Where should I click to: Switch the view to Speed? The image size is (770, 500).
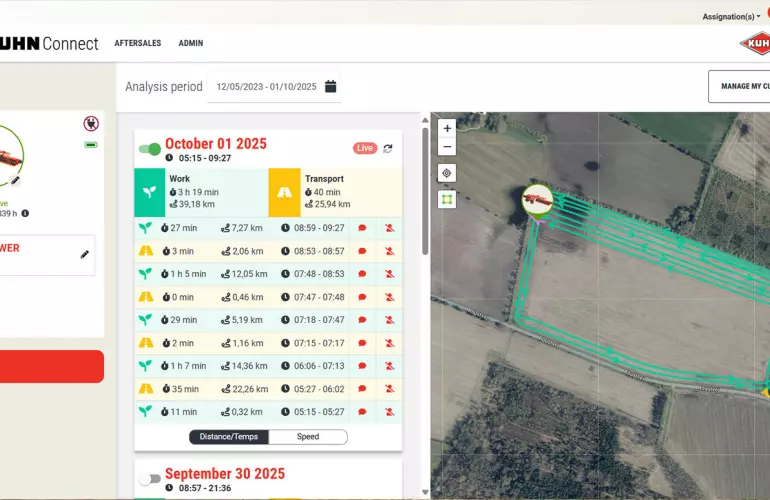click(x=308, y=437)
